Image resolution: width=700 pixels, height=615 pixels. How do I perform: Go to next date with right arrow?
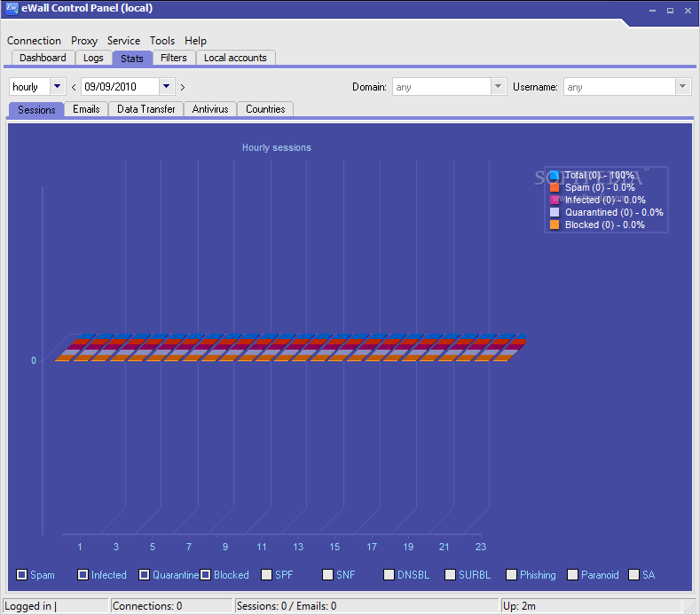(182, 87)
